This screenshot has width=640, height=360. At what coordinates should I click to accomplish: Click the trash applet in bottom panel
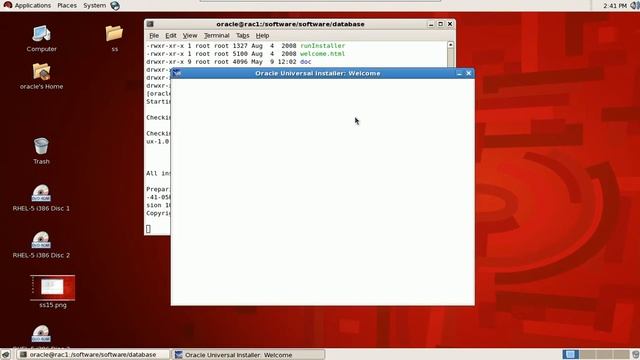coord(636,354)
